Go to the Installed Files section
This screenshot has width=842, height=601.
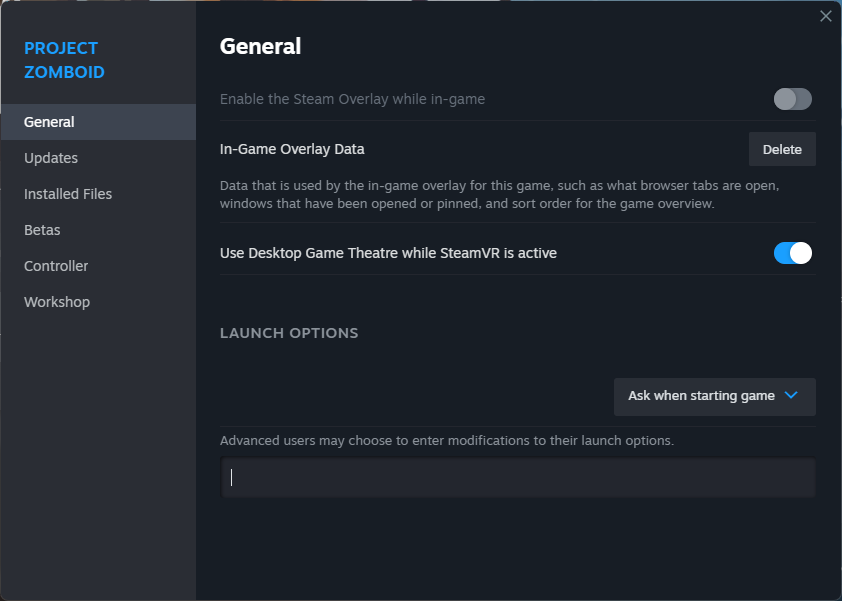tap(68, 194)
